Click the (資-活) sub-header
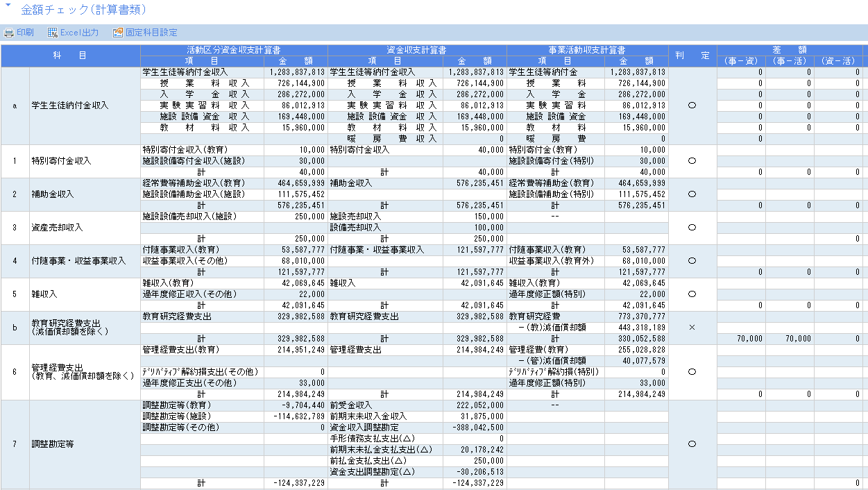 point(838,61)
